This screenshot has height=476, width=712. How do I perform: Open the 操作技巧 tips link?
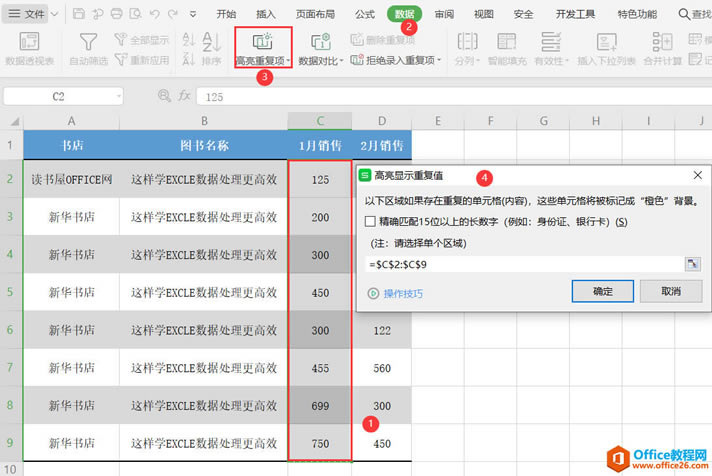pyautogui.click(x=403, y=293)
